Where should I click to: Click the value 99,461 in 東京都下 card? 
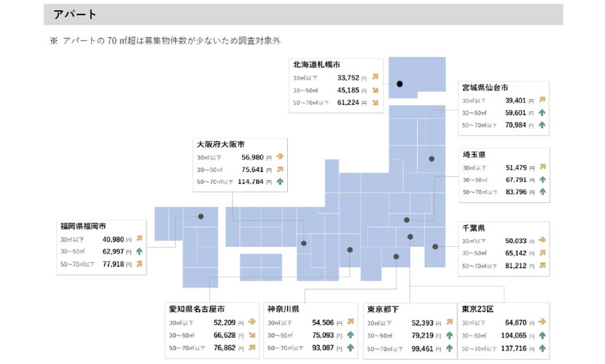click(422, 348)
